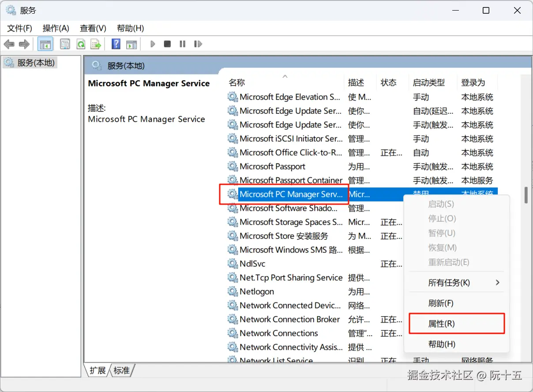Open the 帮助(H) menu in the menu bar
The width and height of the screenshot is (533, 392).
tap(130, 28)
